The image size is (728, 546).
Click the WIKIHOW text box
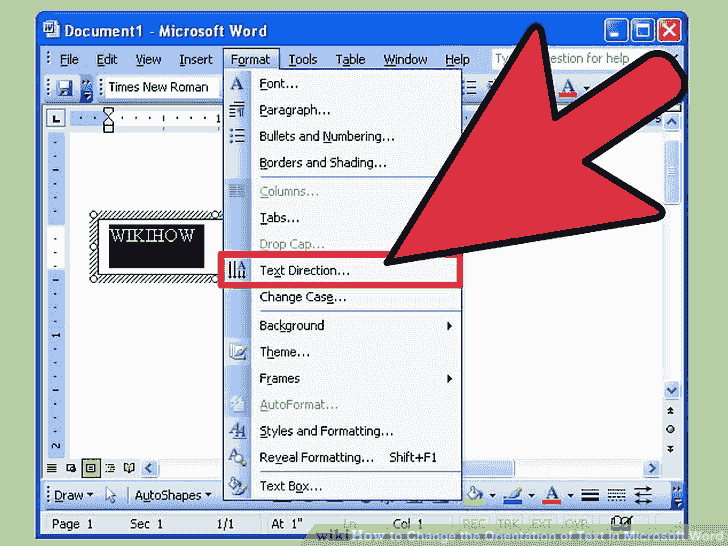tap(156, 246)
